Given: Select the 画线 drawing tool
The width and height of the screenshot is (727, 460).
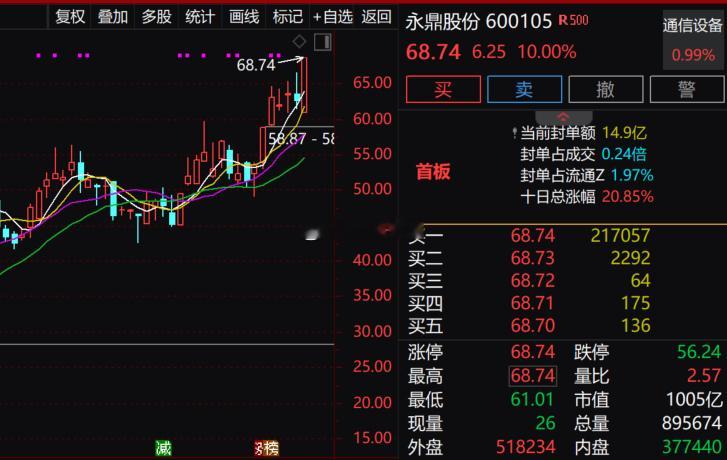Looking at the screenshot, I should [244, 17].
